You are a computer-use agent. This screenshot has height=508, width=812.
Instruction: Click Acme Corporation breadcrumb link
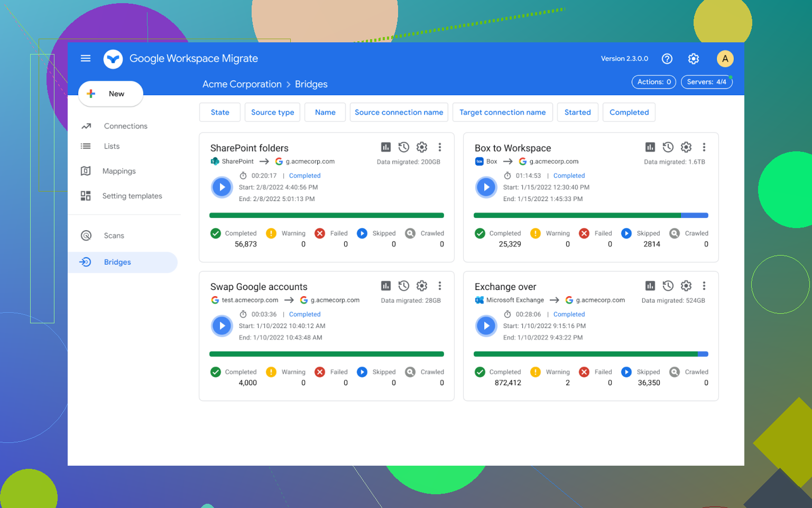pyautogui.click(x=242, y=84)
